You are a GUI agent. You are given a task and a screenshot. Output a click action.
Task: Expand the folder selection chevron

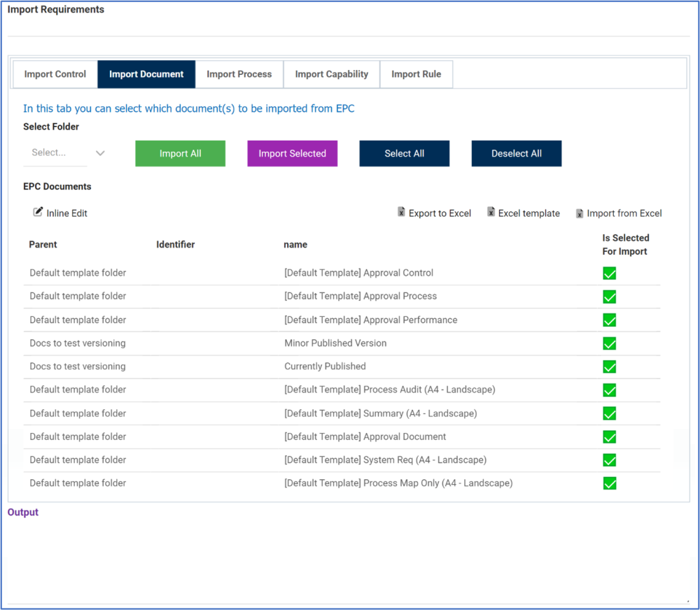pos(100,152)
